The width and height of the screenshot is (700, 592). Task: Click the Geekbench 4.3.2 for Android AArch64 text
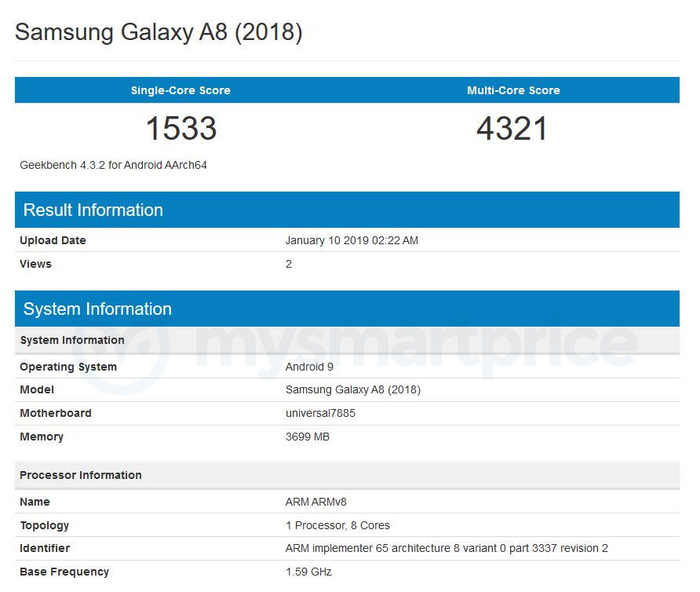[x=113, y=166]
